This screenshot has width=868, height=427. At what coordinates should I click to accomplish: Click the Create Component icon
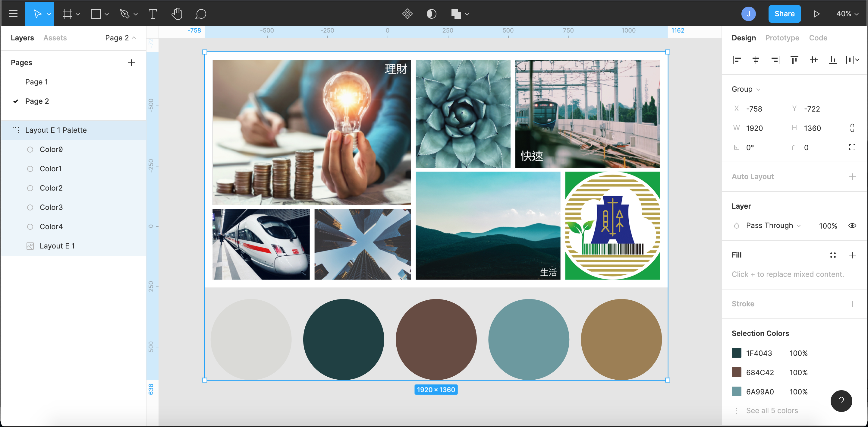tap(407, 14)
